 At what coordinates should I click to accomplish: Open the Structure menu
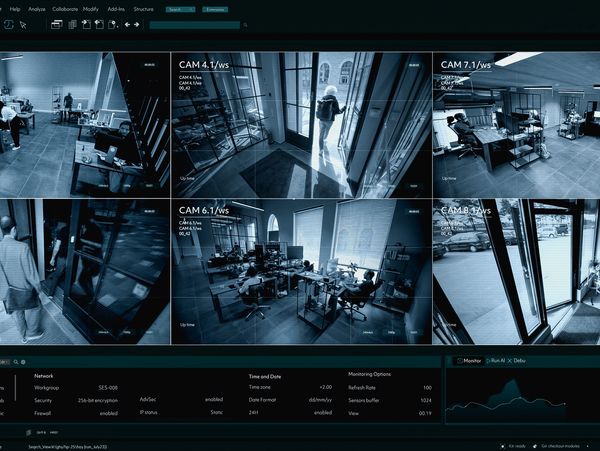[143, 8]
